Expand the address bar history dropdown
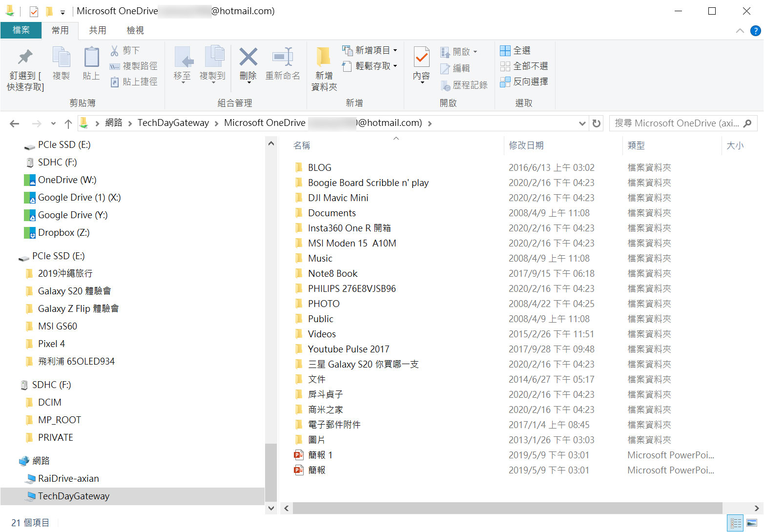This screenshot has height=532, width=764. click(582, 123)
